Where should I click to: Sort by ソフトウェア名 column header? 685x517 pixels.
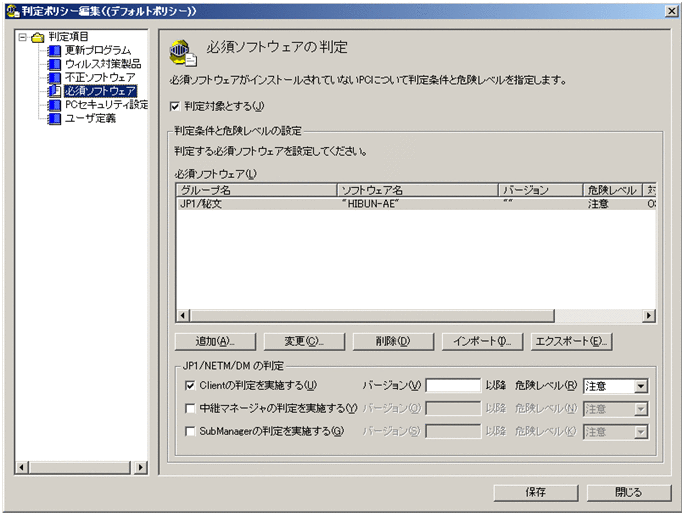coord(418,190)
